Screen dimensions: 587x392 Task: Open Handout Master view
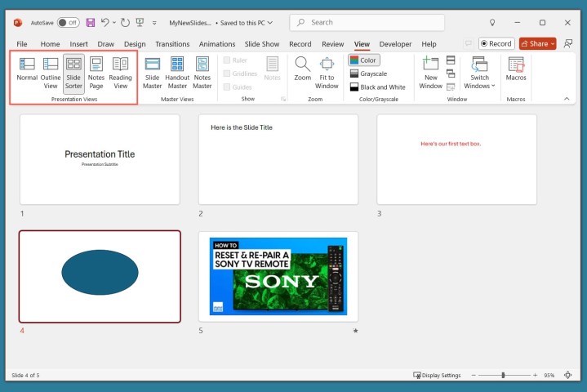[177, 69]
